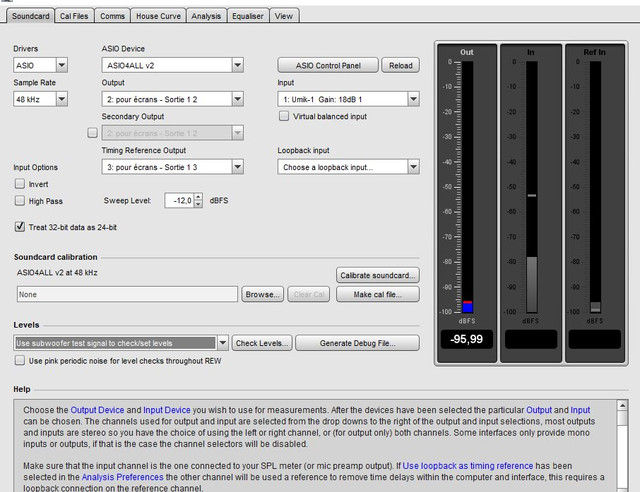Click Calibrate soundcard button
This screenshot has width=640, height=492.
tap(378, 275)
